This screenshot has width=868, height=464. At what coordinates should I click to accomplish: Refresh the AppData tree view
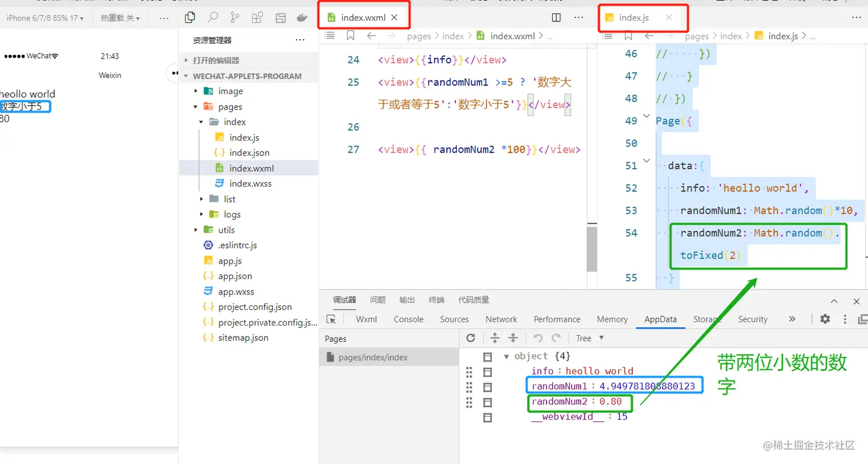point(471,338)
